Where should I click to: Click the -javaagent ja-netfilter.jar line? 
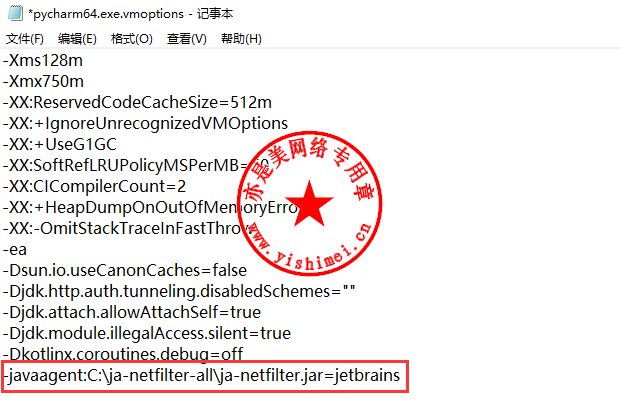(202, 376)
